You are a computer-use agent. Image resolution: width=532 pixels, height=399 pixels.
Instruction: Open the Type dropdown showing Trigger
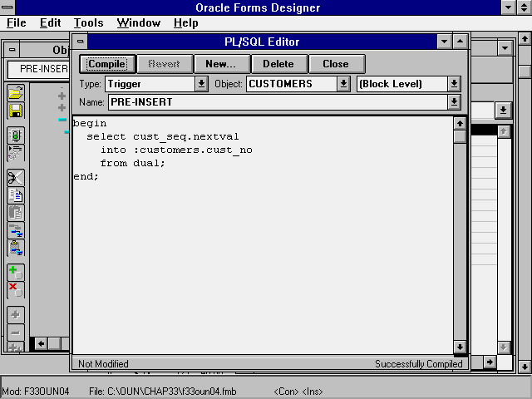[201, 84]
